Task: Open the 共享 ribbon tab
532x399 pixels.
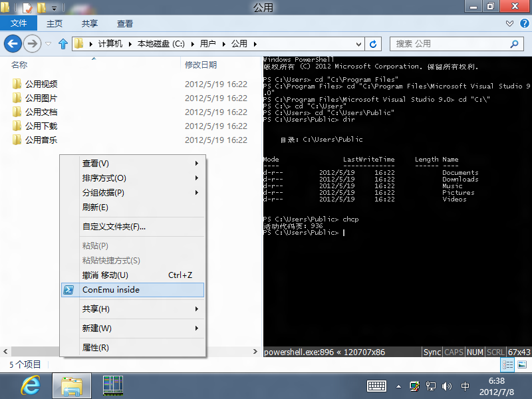Action: point(90,23)
